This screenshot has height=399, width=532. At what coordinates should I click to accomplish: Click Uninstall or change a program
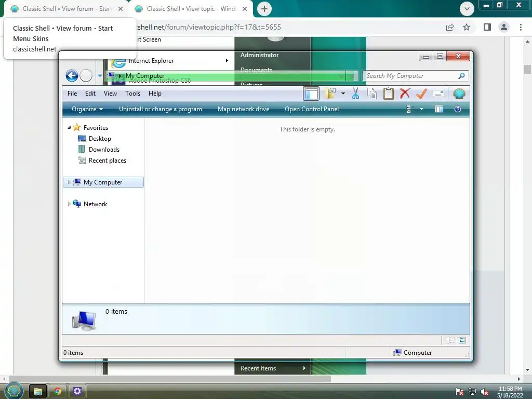pos(160,109)
